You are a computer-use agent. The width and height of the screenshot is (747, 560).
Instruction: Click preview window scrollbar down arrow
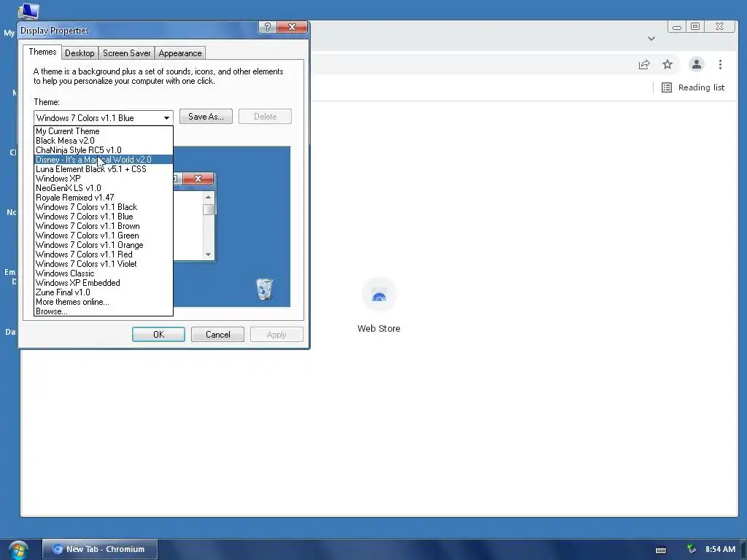208,254
